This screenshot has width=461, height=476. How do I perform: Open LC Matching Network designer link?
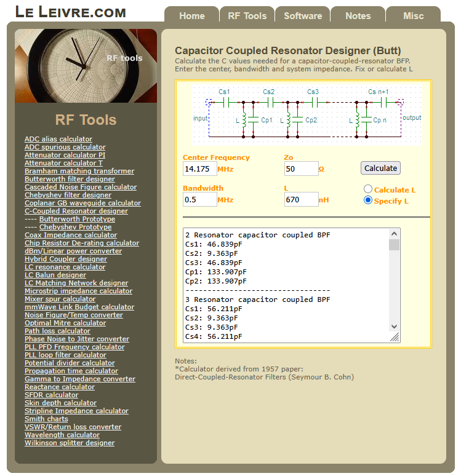click(76, 283)
